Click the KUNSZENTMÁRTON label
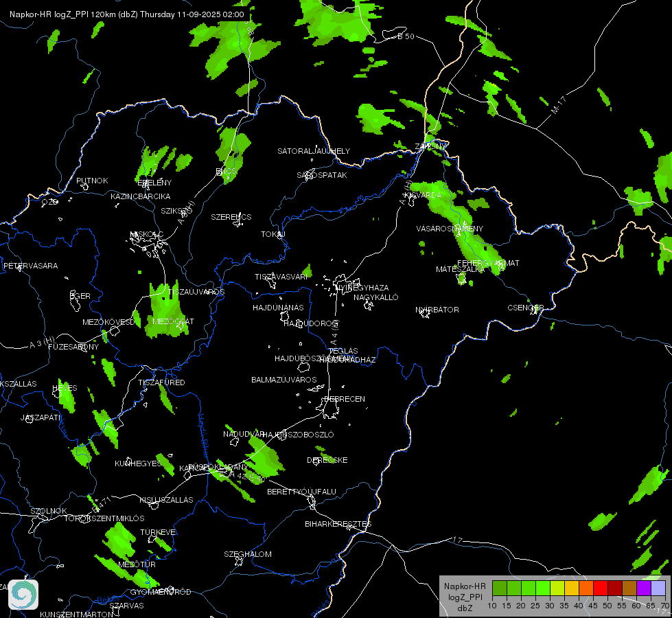672x618 pixels. pos(77,614)
